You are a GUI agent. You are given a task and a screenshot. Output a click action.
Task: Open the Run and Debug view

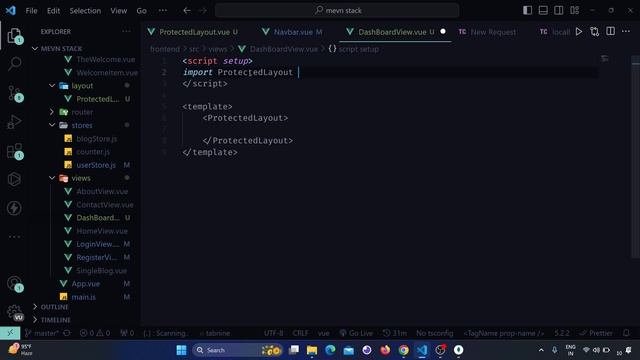[14, 122]
